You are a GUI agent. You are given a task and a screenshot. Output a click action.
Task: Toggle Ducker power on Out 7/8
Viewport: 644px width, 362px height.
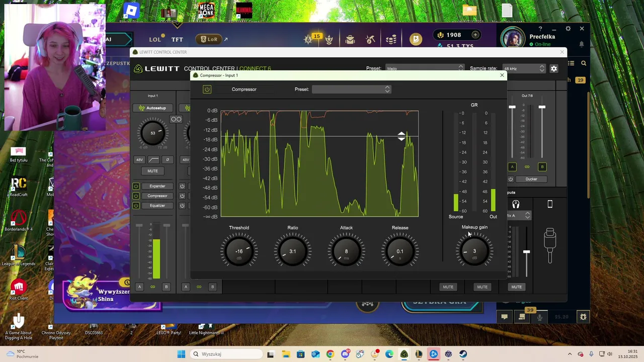coord(511,179)
